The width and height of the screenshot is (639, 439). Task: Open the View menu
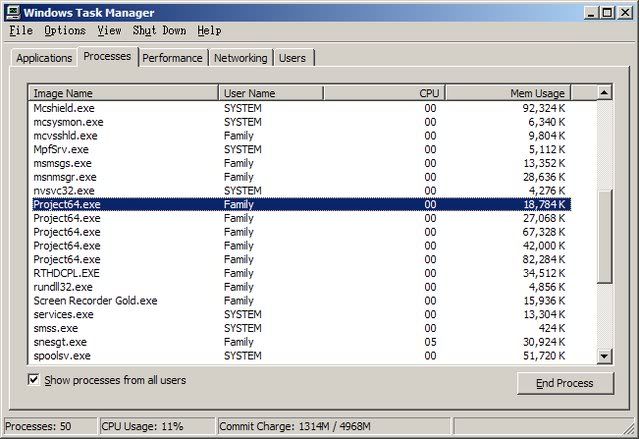(x=109, y=31)
